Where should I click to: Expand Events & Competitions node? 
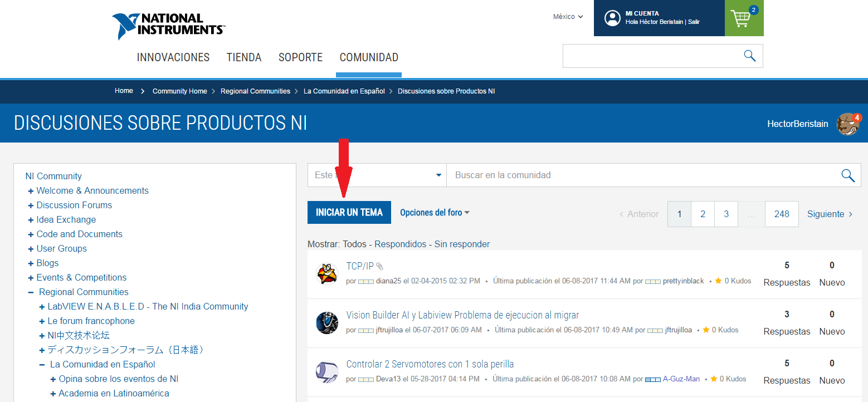tap(31, 278)
